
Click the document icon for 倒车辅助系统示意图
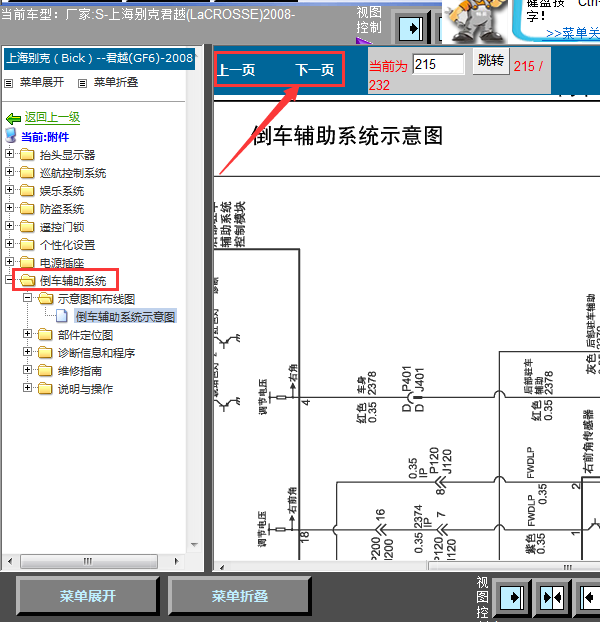click(x=61, y=316)
